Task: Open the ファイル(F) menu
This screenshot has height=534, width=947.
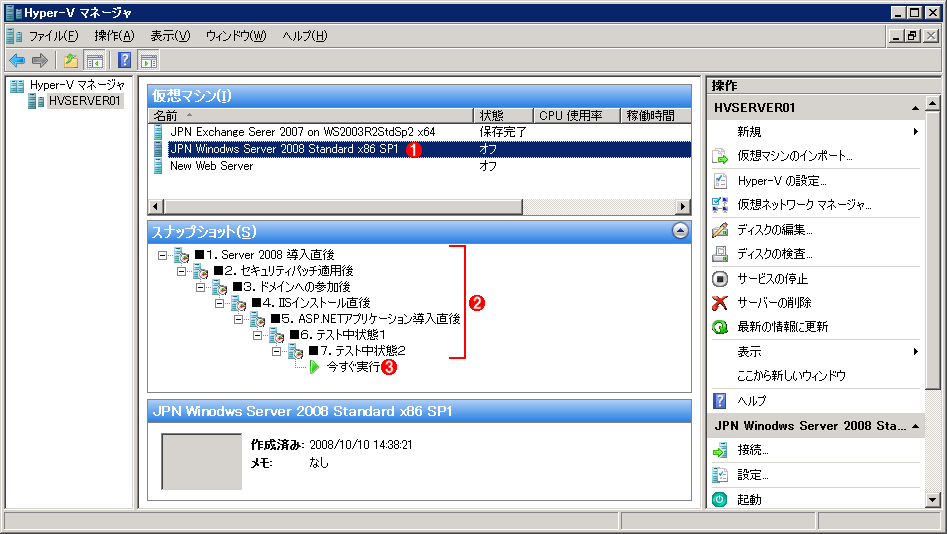Action: [54, 36]
